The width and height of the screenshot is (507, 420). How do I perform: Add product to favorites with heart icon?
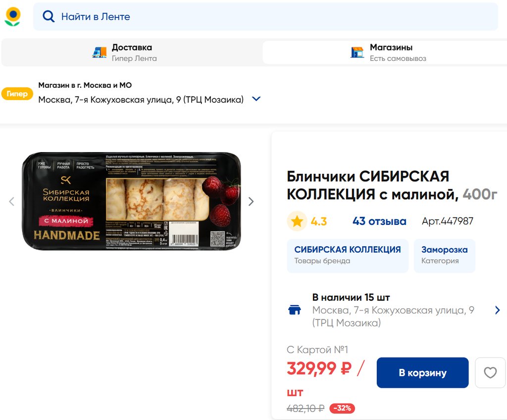490,373
